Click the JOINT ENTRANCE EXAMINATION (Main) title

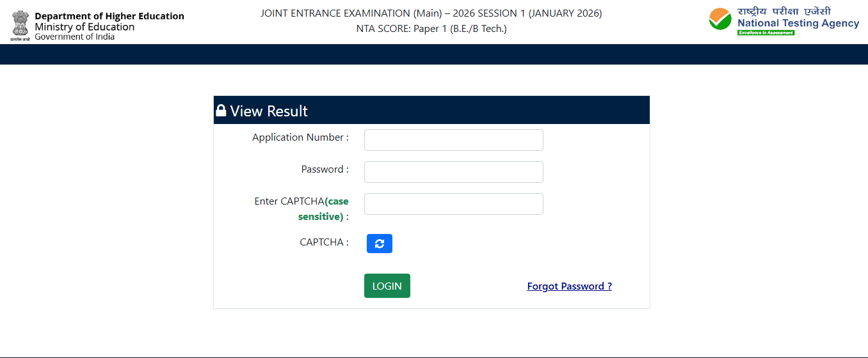pos(431,13)
